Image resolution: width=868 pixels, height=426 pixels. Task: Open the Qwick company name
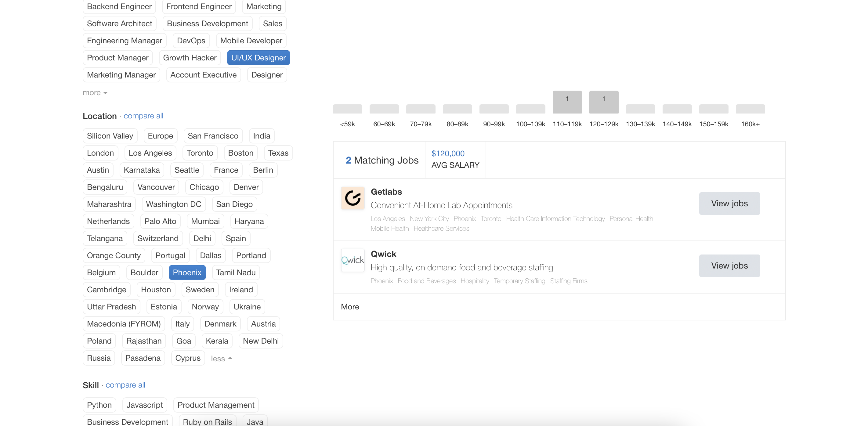(x=383, y=254)
